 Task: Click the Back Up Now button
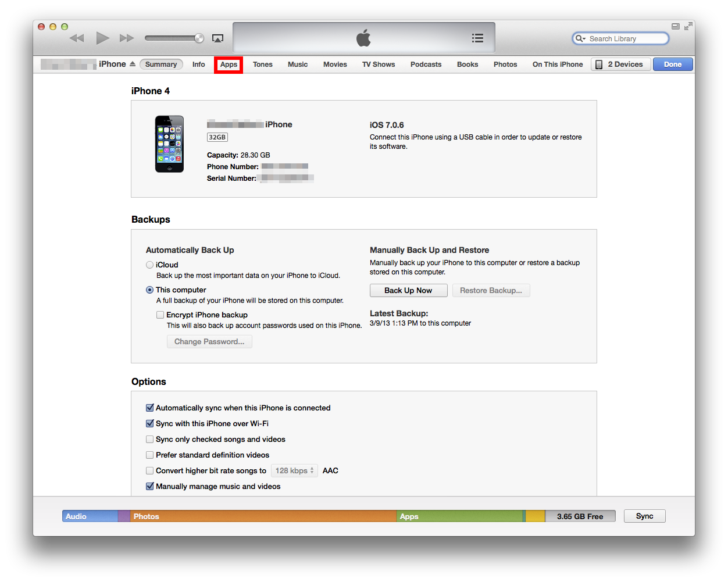[408, 290]
